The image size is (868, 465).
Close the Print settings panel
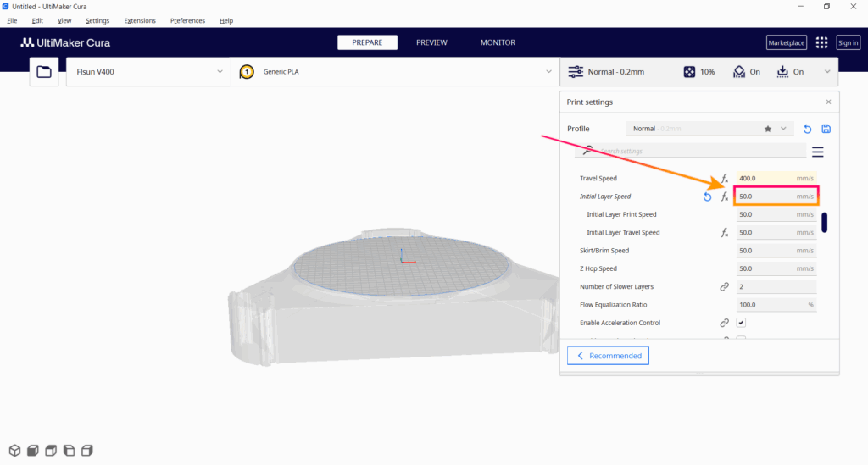pyautogui.click(x=829, y=102)
